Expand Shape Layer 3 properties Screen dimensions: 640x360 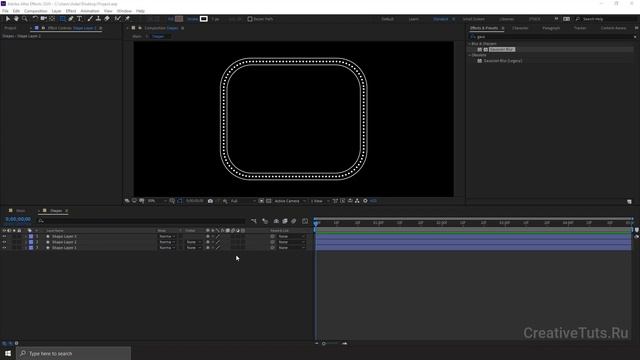26,236
